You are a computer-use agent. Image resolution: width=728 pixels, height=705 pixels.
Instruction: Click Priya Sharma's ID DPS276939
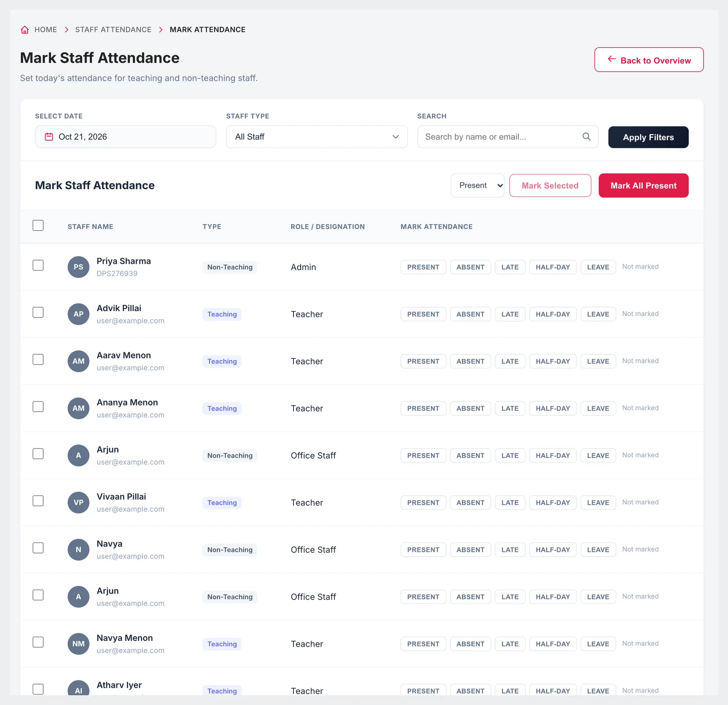point(117,273)
